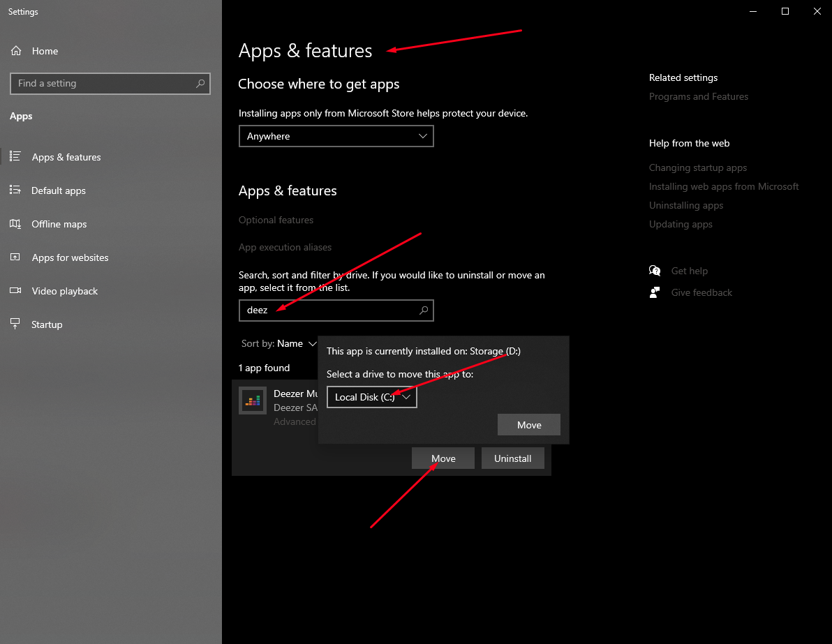Click the Startup sidebar icon
832x644 pixels.
click(15, 324)
